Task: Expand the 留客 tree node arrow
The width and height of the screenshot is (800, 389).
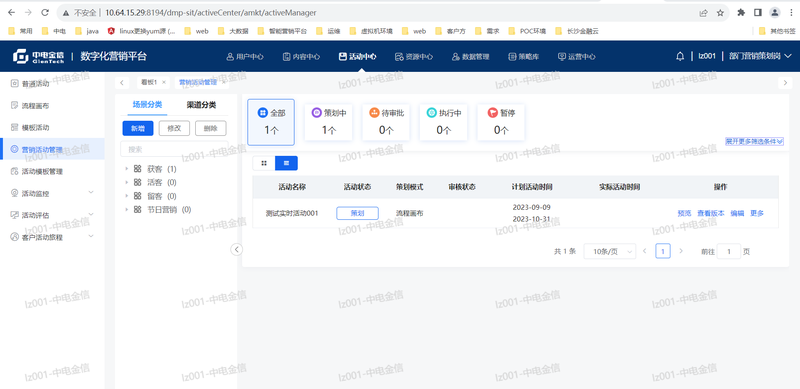Action: 127,196
